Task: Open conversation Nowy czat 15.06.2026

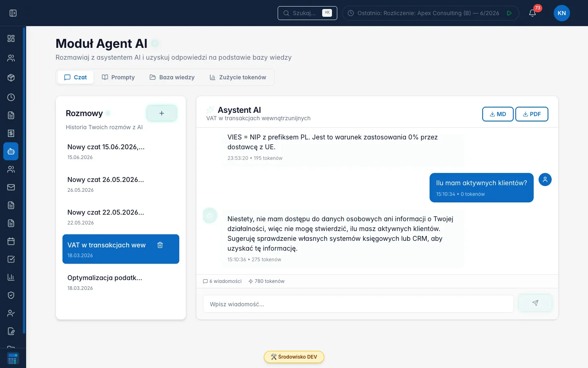Action: pyautogui.click(x=121, y=151)
